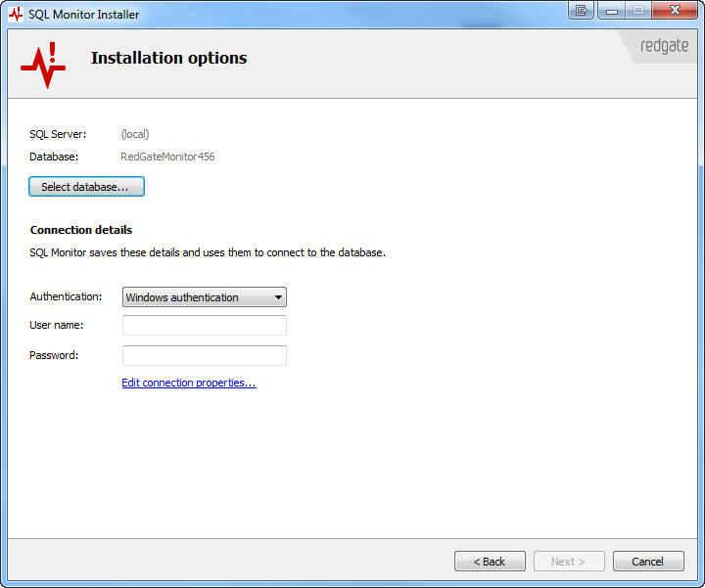Click the Next button
The image size is (705, 588).
(x=568, y=562)
